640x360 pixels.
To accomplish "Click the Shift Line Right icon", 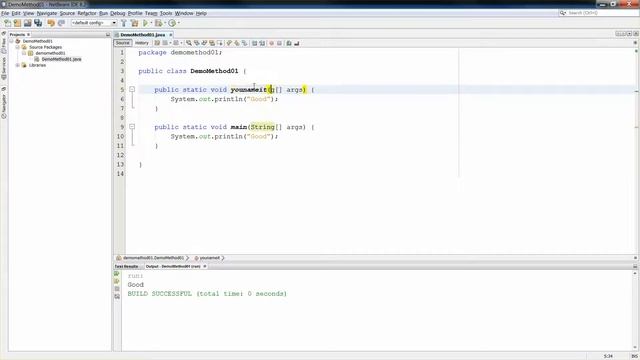I will pyautogui.click(x=262, y=43).
